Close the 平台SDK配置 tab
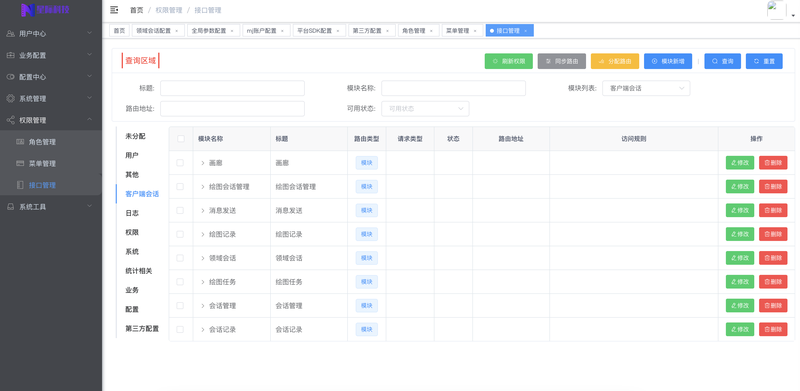 click(338, 31)
